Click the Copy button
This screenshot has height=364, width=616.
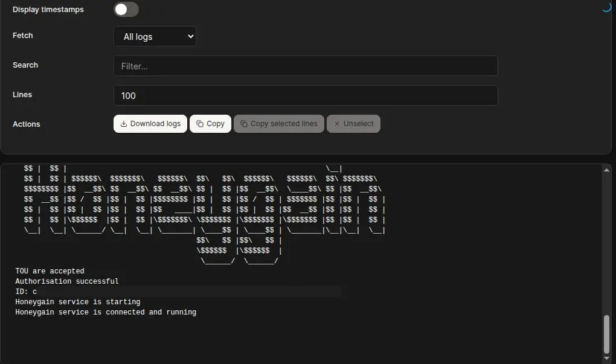click(x=210, y=124)
